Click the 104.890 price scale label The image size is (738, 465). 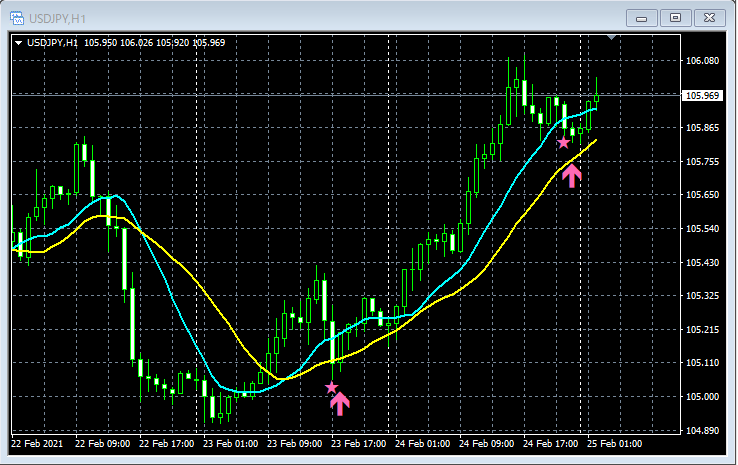(702, 431)
